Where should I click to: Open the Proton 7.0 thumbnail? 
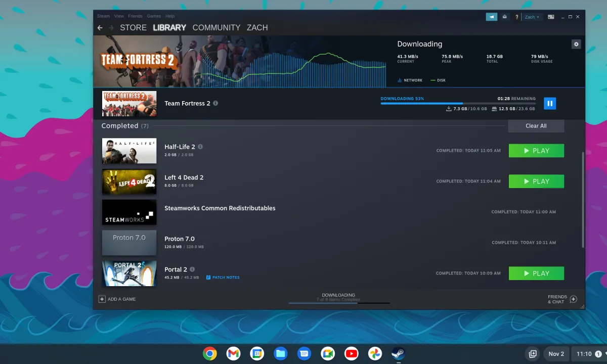coord(129,243)
